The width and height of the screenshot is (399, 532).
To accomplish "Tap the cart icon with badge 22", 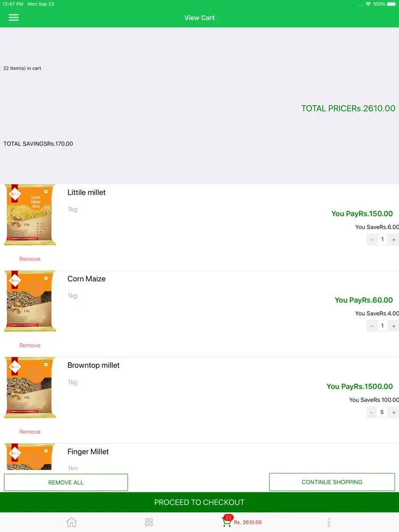I will click(227, 522).
